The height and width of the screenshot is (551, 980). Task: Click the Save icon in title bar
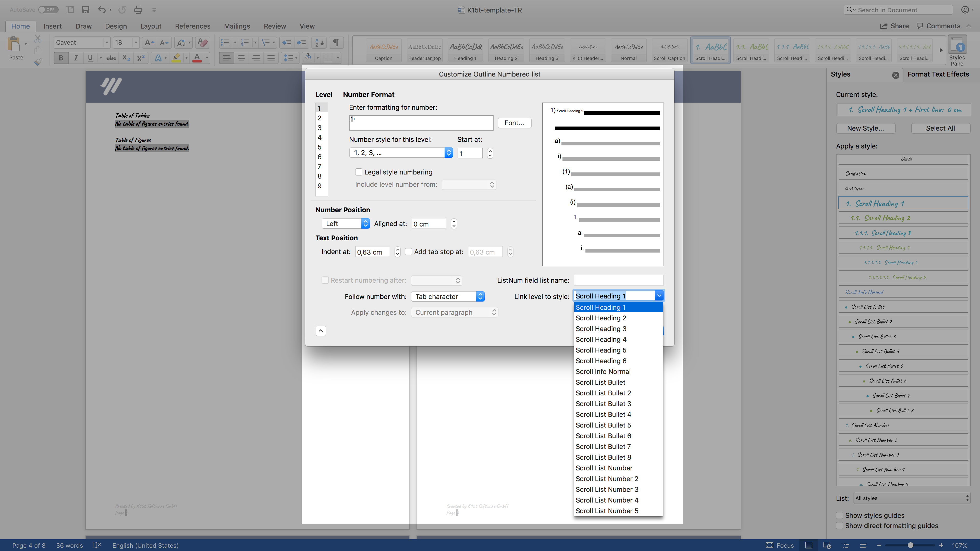(85, 10)
